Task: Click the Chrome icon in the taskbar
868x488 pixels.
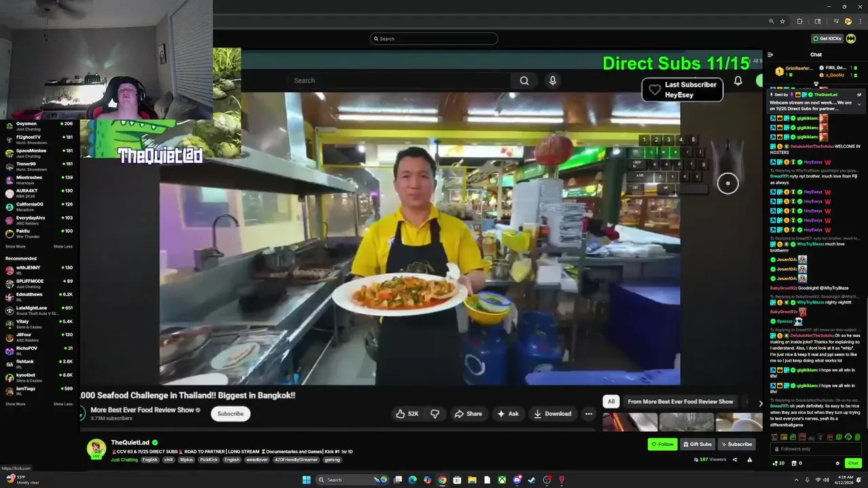Action: 442,480
